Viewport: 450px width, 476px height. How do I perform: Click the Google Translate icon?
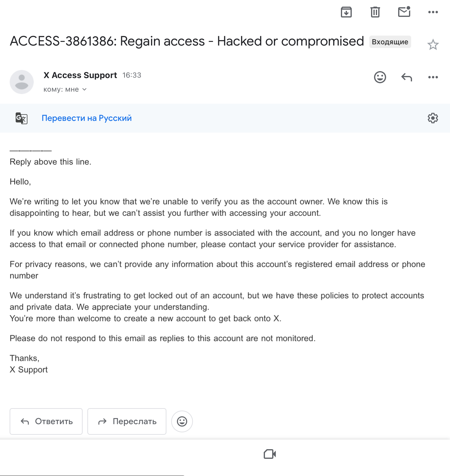pos(21,118)
